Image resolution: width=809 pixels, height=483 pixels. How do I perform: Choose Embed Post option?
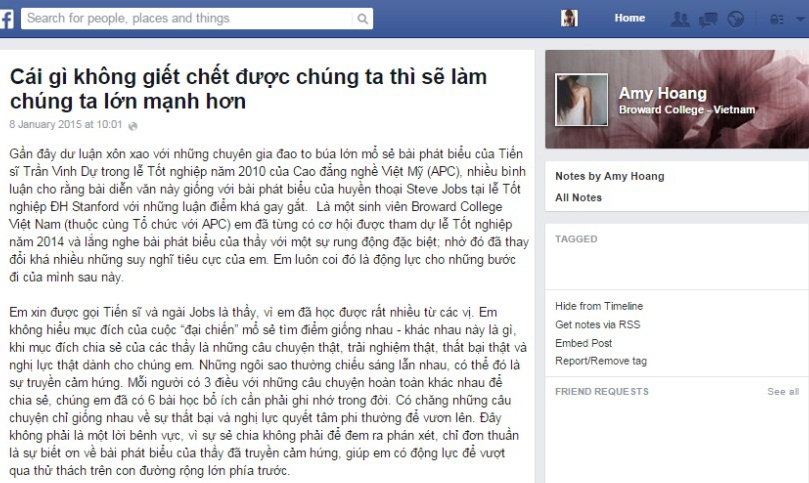click(584, 343)
